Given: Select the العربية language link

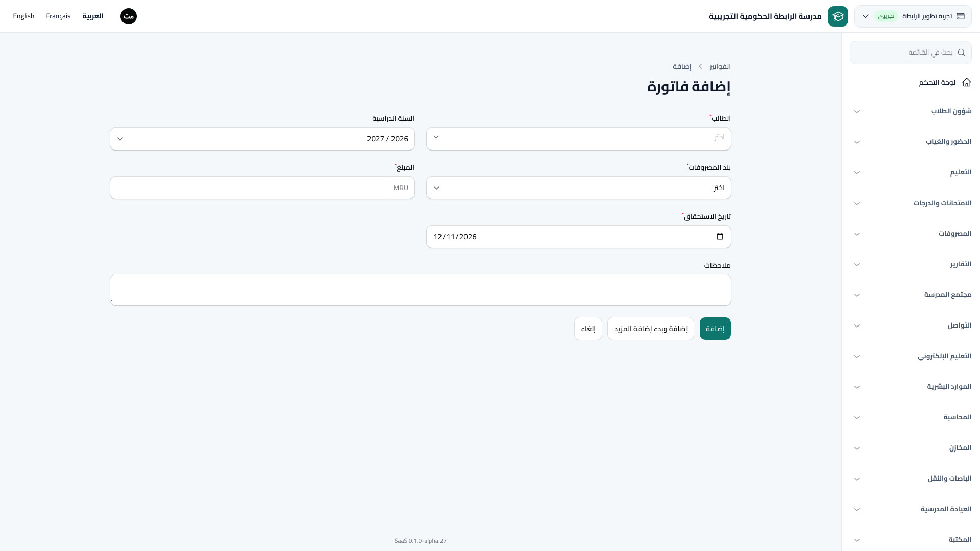Looking at the screenshot, I should pos(93,16).
